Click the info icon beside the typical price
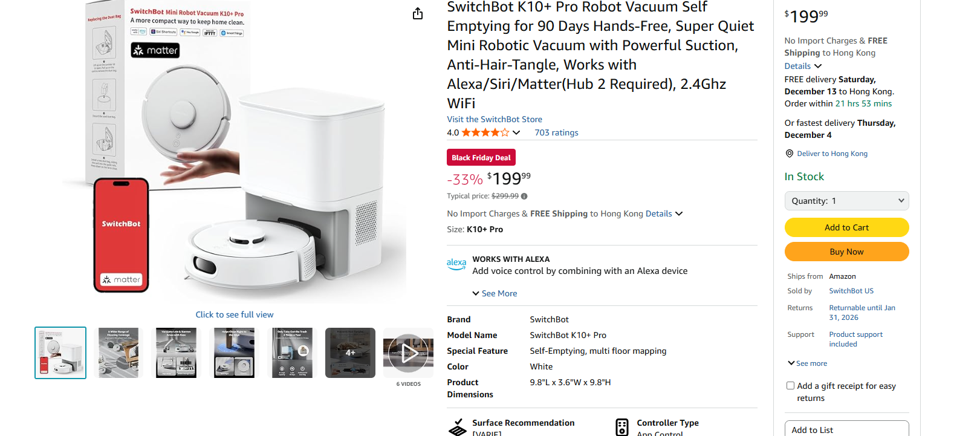Screen dimensions: 980x436 (x=524, y=196)
